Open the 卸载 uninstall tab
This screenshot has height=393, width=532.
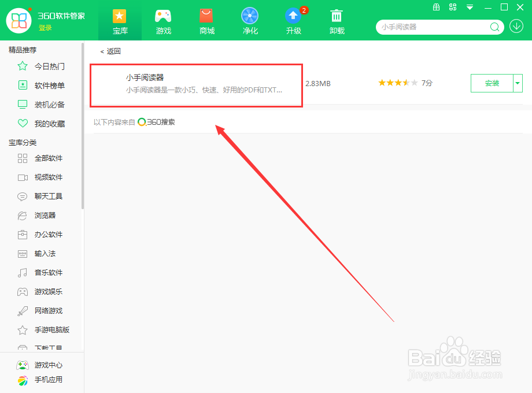[337, 22]
